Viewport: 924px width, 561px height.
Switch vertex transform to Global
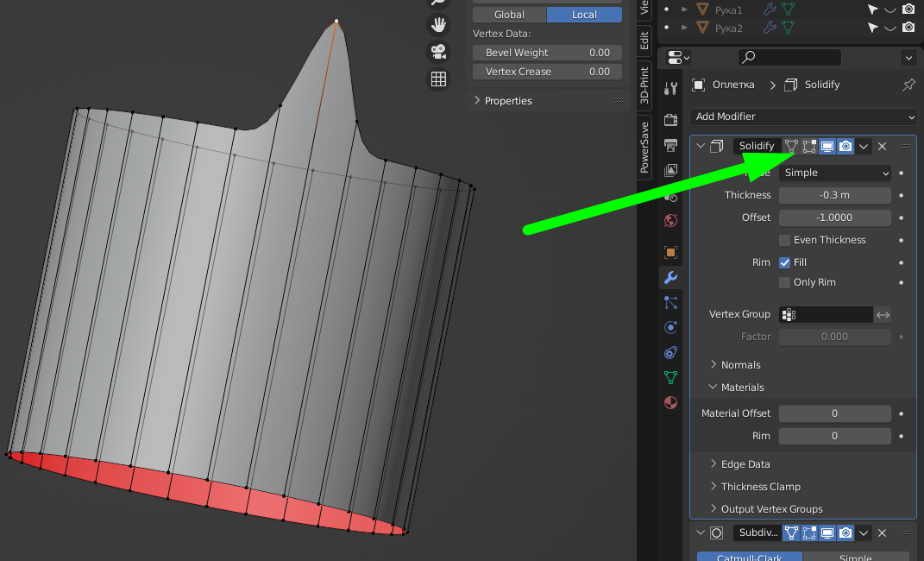[x=509, y=15]
